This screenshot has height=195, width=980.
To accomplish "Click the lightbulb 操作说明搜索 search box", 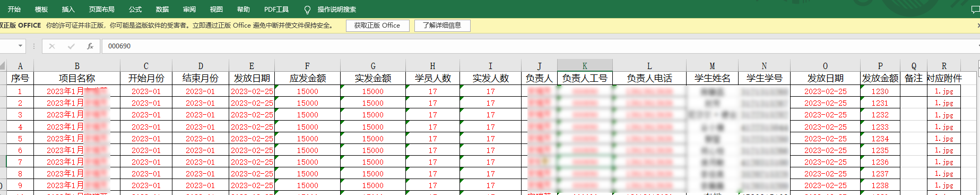I will [331, 10].
